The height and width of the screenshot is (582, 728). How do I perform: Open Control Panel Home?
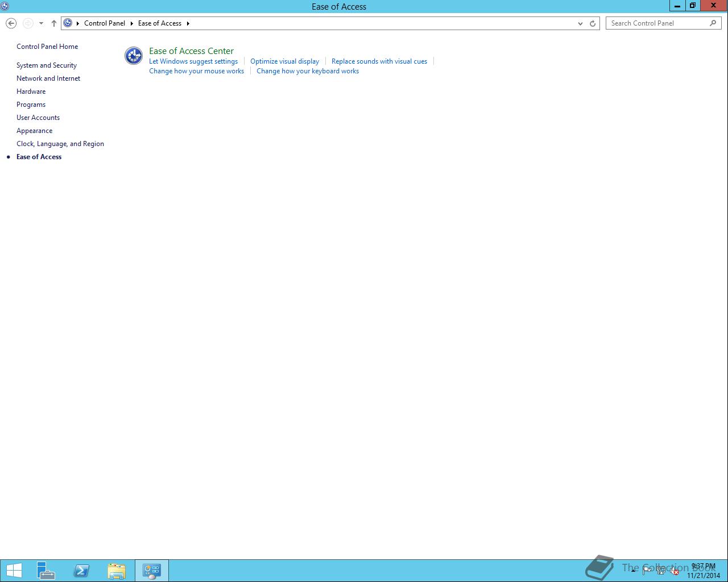tap(47, 47)
